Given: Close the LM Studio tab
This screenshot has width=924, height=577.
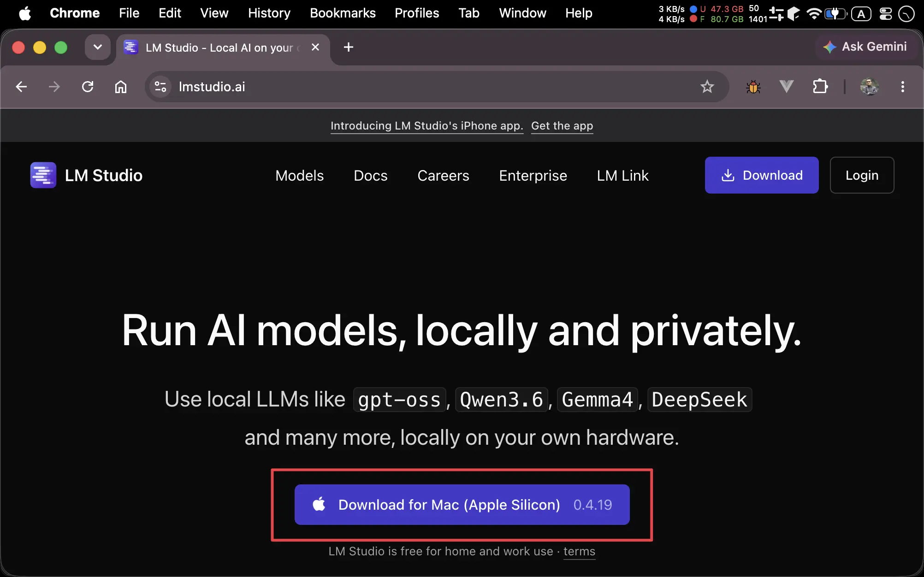Looking at the screenshot, I should pos(315,47).
